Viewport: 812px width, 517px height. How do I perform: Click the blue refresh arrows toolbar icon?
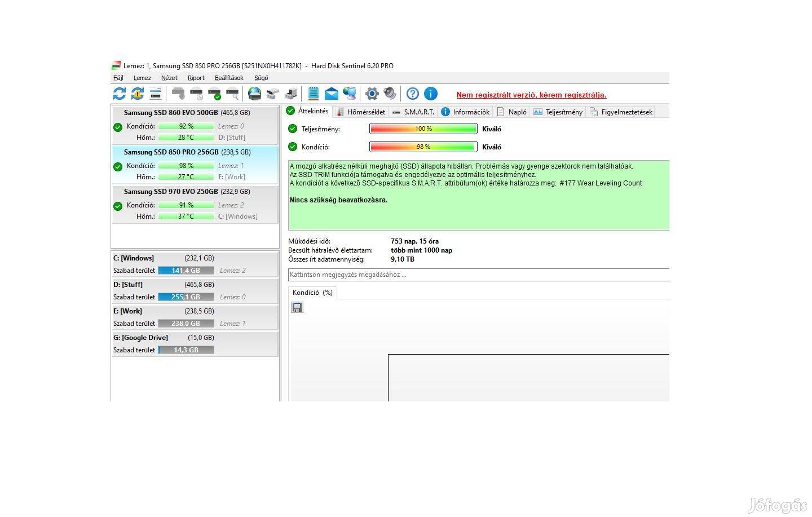(120, 94)
